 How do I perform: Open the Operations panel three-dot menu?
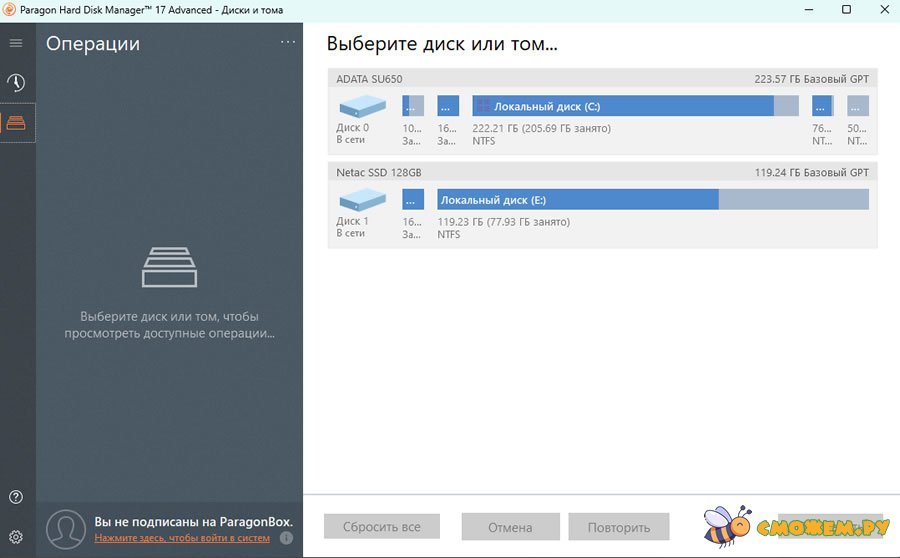pos(288,42)
